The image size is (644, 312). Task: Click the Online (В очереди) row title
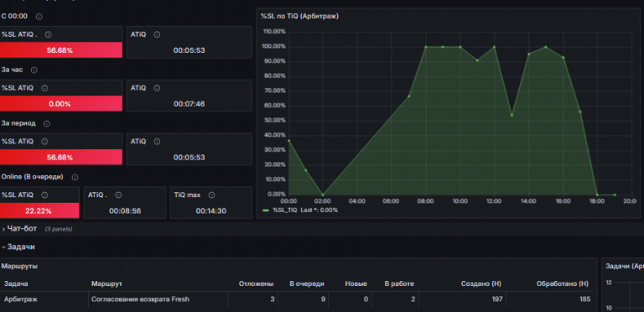click(x=33, y=177)
